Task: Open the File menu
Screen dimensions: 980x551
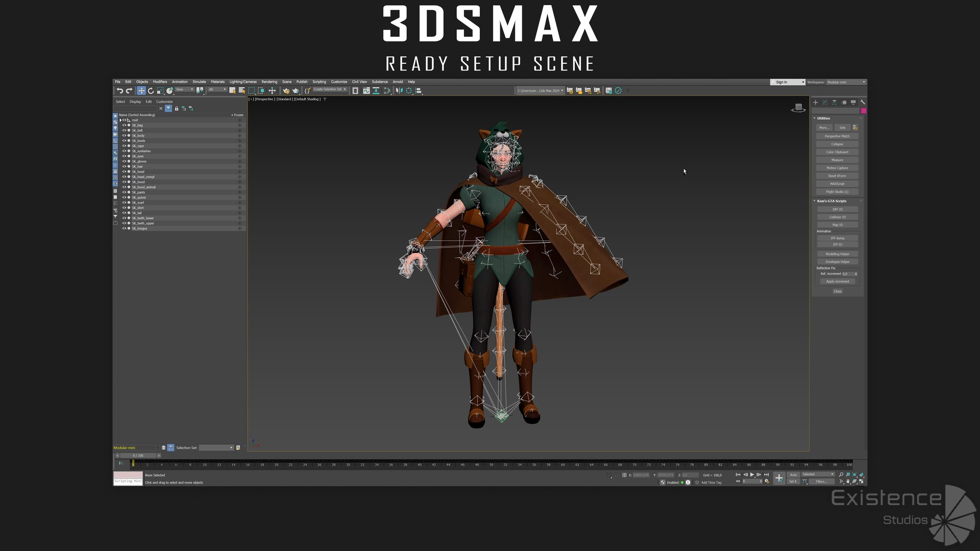Action: point(117,82)
